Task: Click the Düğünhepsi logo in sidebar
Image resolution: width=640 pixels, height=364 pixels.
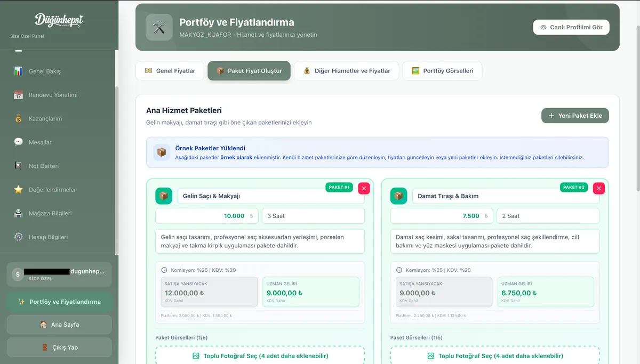Action: coord(59,20)
